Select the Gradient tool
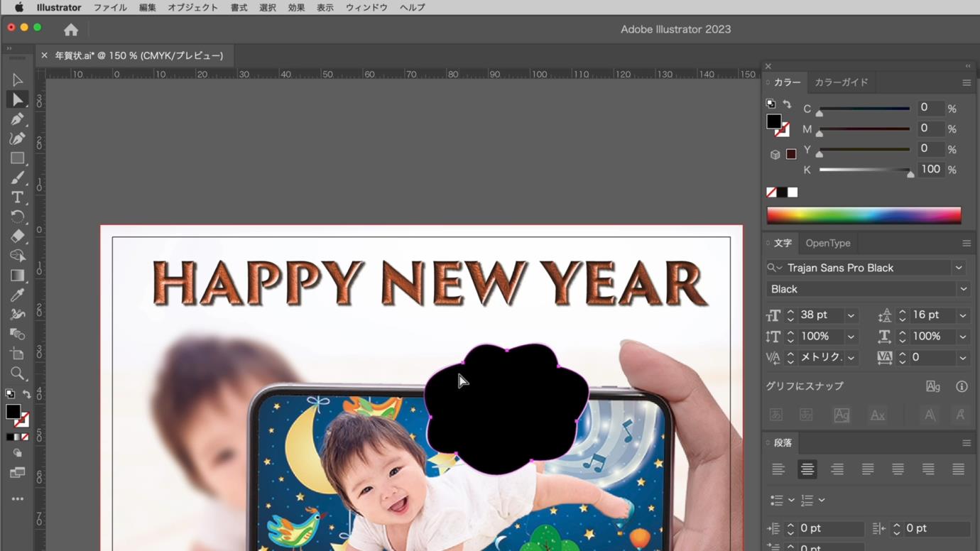Viewport: 980px width, 551px height. click(x=17, y=275)
